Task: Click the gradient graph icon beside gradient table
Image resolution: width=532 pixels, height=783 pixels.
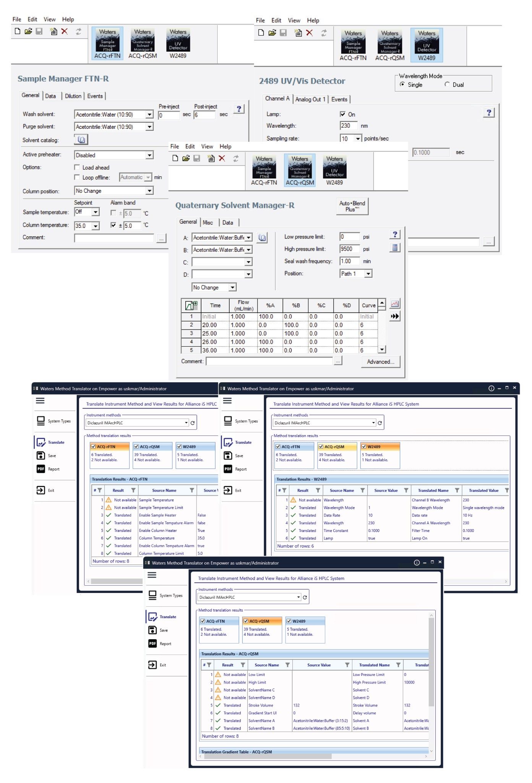Action: 395,304
